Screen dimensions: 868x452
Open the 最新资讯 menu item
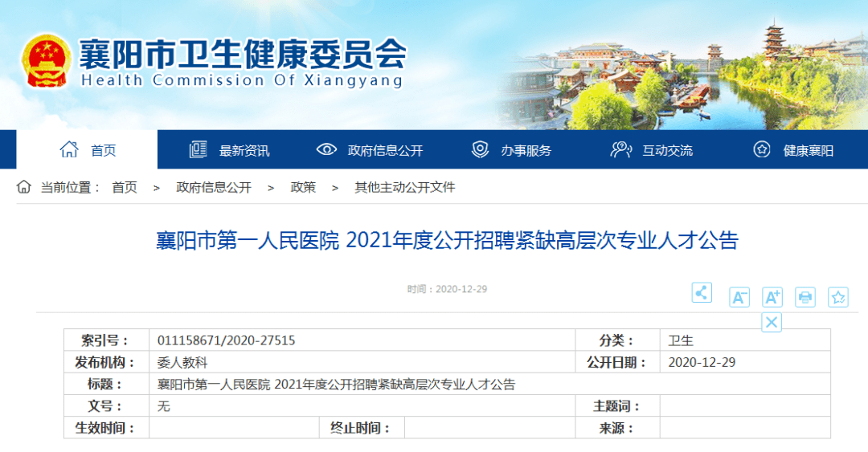coord(230,150)
